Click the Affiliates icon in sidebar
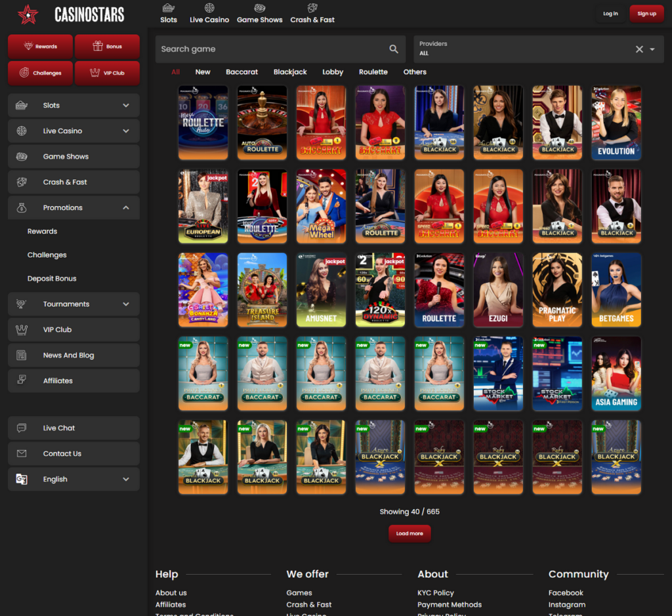 (x=22, y=379)
